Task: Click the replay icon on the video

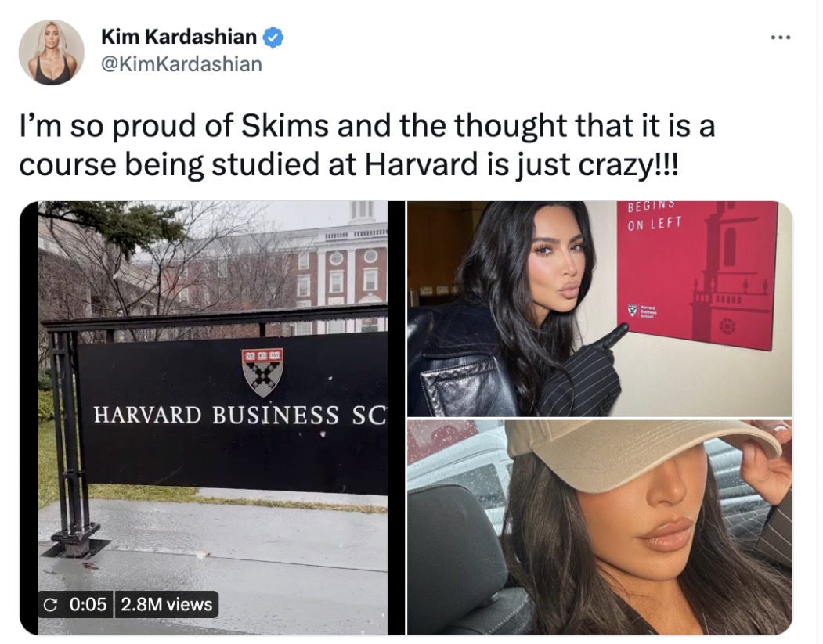Action: (51, 605)
